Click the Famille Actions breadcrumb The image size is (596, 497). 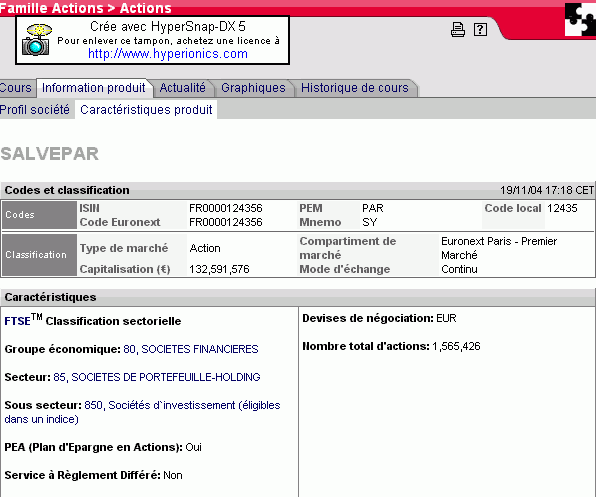(x=52, y=8)
